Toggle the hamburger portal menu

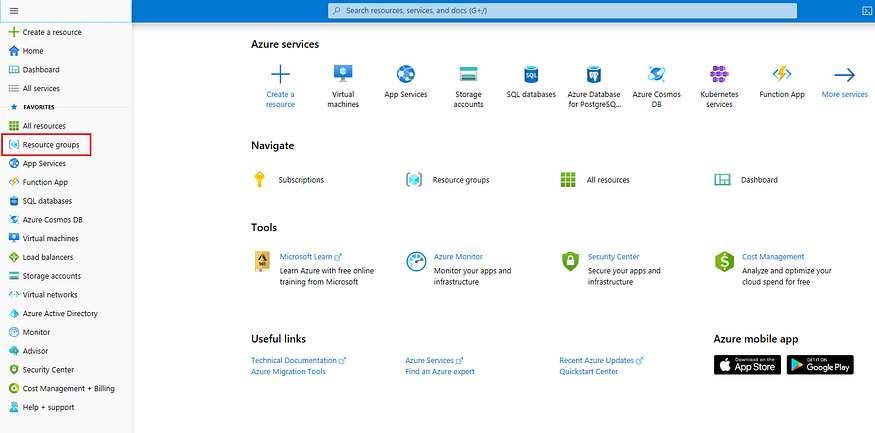(14, 10)
